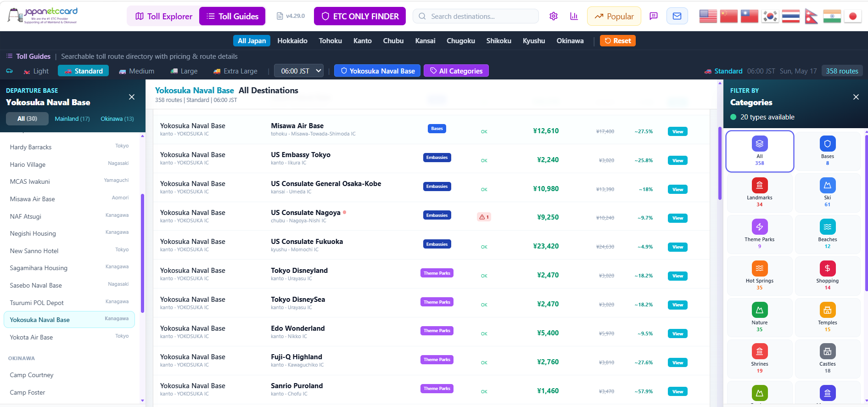Select the Large vehicle class
This screenshot has width=868, height=407.
[184, 71]
